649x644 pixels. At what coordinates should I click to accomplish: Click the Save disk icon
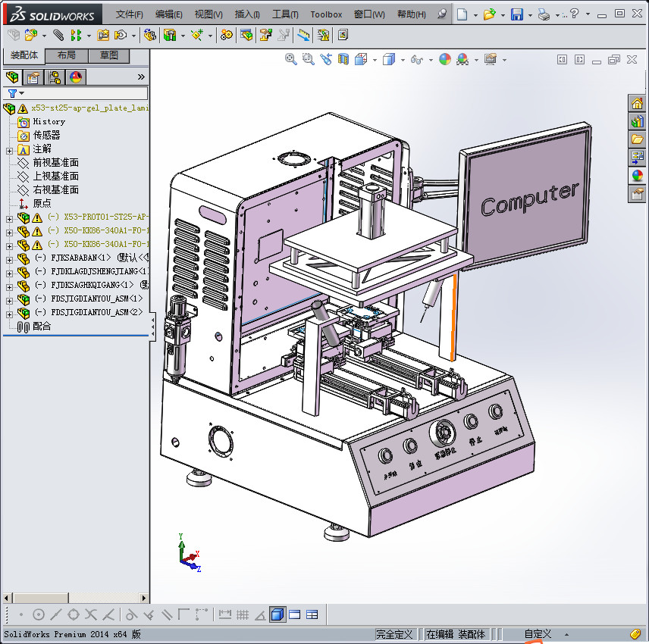point(516,14)
